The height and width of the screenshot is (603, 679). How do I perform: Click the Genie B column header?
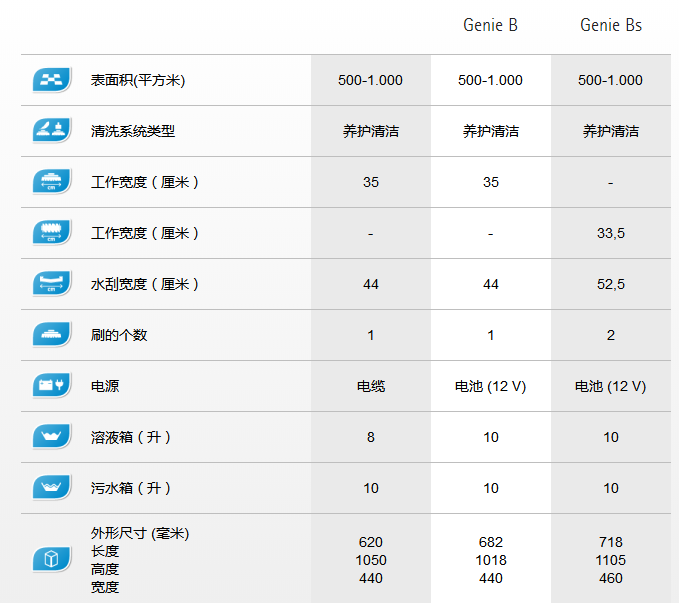coord(490,25)
